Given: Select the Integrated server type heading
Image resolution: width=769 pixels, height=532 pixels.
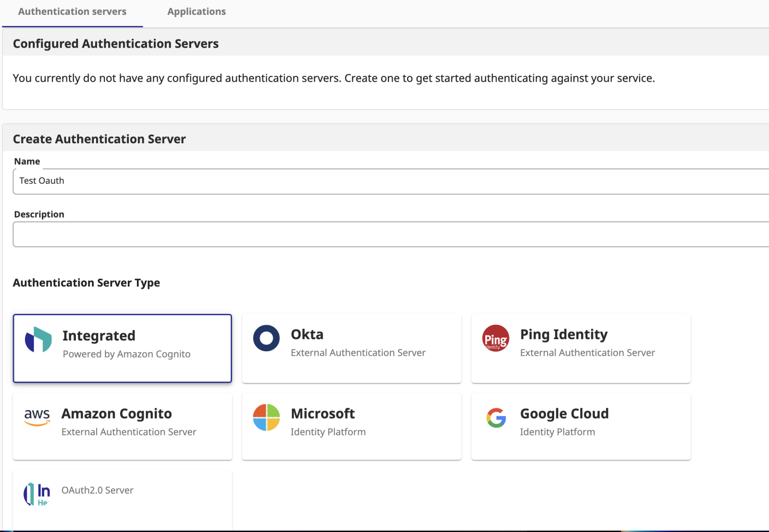Looking at the screenshot, I should (x=99, y=335).
